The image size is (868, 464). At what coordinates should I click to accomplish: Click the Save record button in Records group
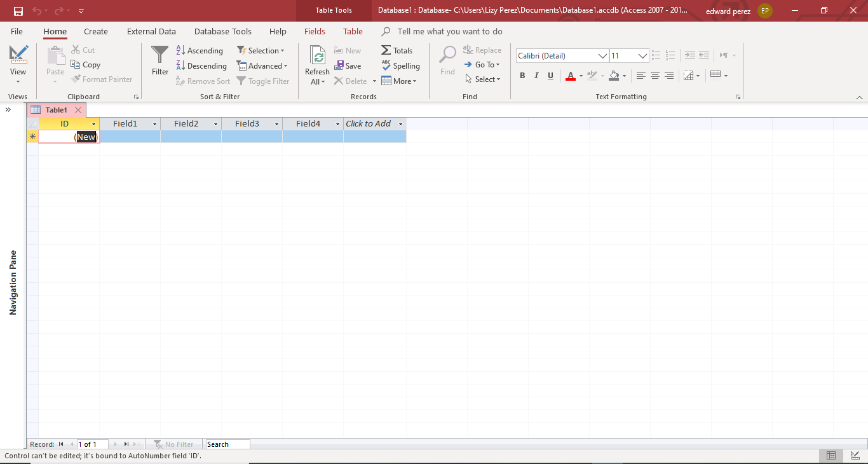click(348, 66)
